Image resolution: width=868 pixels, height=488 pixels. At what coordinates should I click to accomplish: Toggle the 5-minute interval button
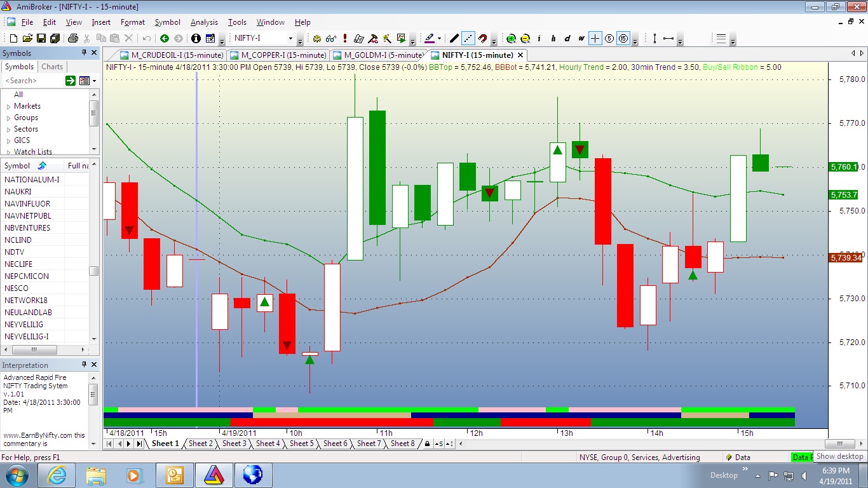click(609, 38)
